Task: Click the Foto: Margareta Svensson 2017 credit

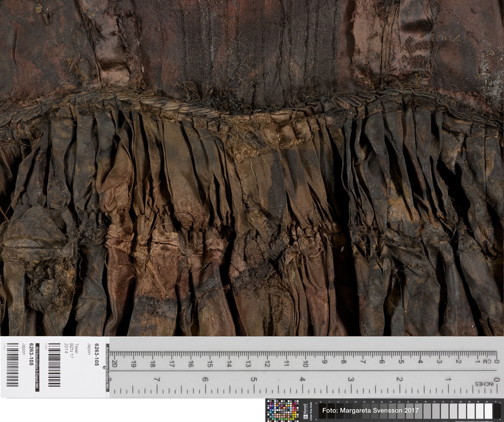Action: pos(370,410)
